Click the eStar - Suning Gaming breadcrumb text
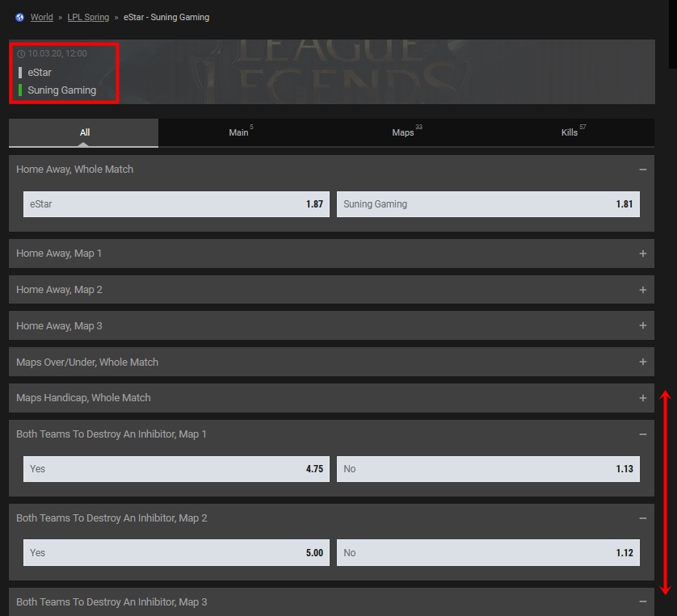Screen dimensions: 677x616 [x=166, y=17]
